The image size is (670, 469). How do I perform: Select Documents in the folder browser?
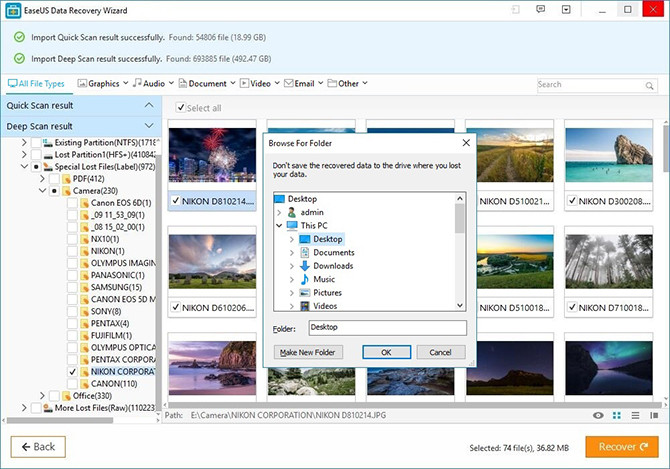(333, 253)
